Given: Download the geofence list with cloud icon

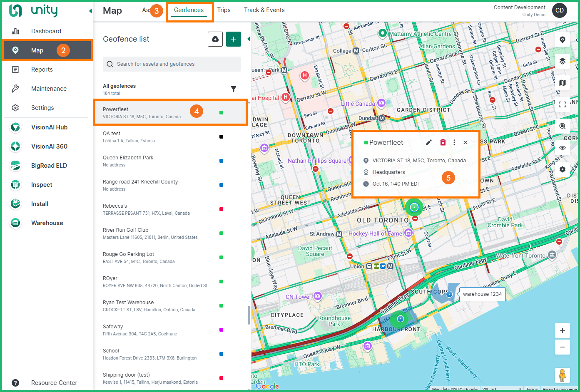Looking at the screenshot, I should point(215,39).
